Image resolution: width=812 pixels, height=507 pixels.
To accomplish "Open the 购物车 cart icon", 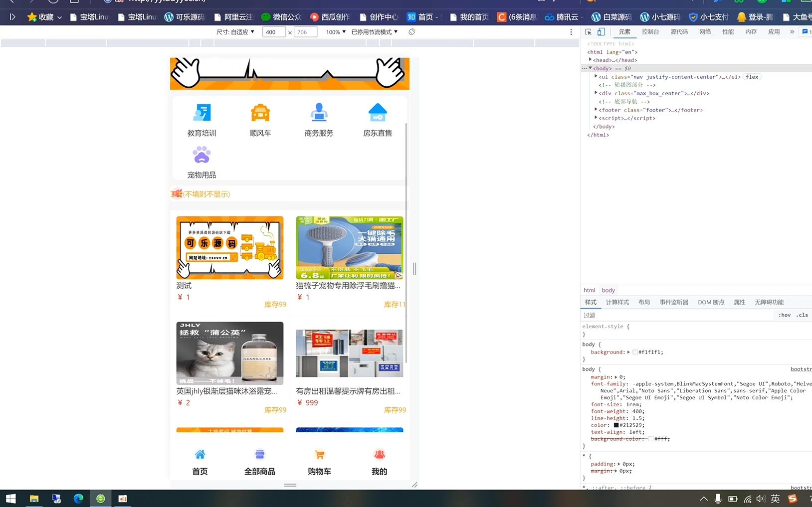I will click(320, 454).
